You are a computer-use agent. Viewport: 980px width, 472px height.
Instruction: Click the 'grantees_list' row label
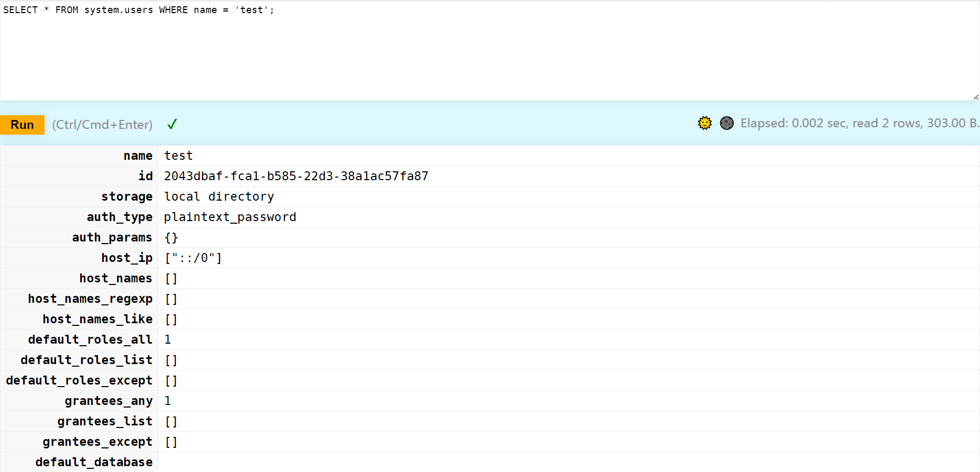click(x=105, y=421)
